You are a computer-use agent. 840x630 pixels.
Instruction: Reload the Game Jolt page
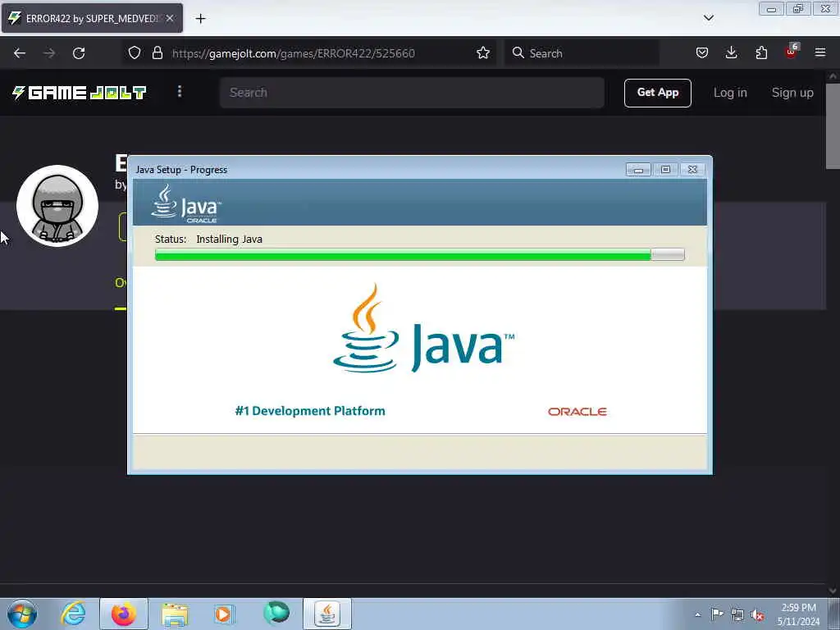coord(79,53)
